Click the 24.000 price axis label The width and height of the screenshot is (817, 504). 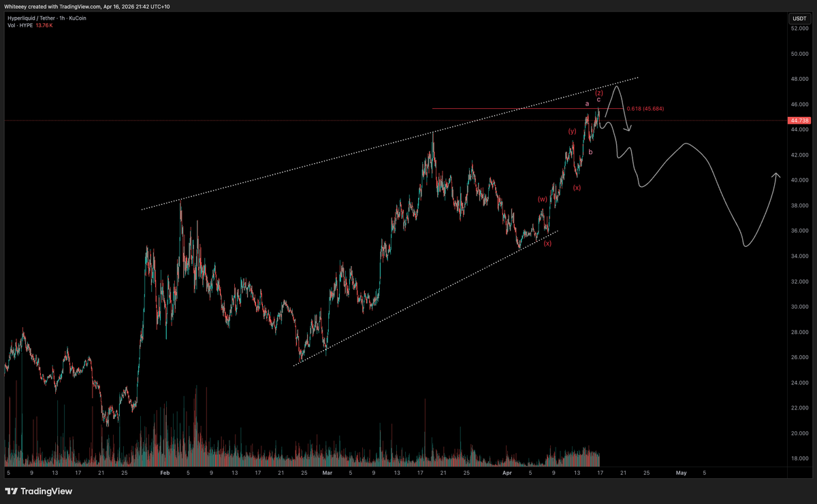799,382
